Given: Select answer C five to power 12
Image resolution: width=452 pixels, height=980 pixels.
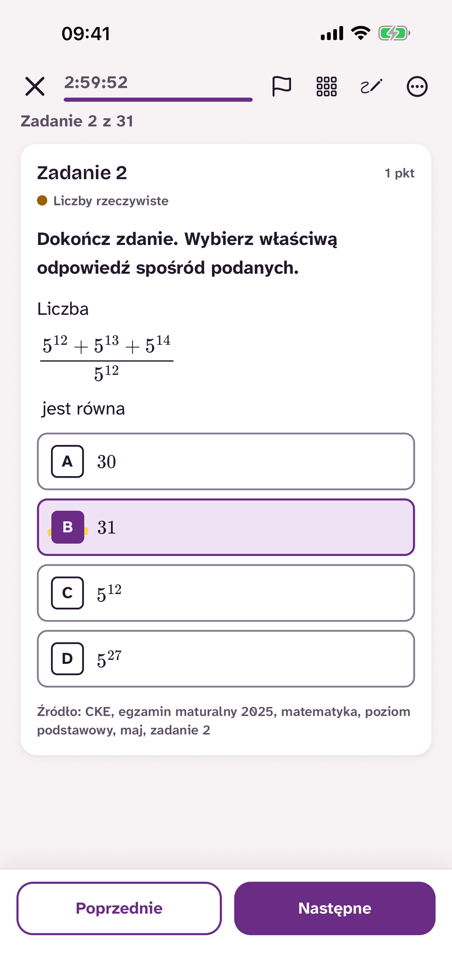Looking at the screenshot, I should [x=226, y=593].
